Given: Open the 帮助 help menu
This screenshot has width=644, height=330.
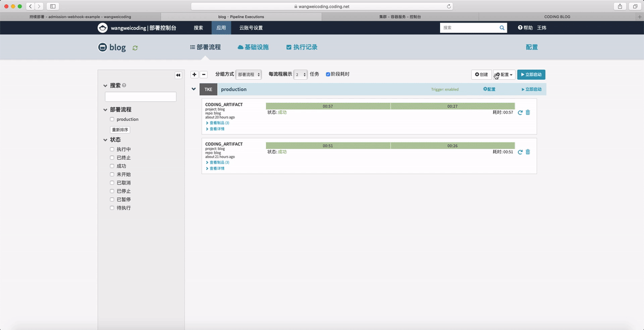Looking at the screenshot, I should (525, 28).
